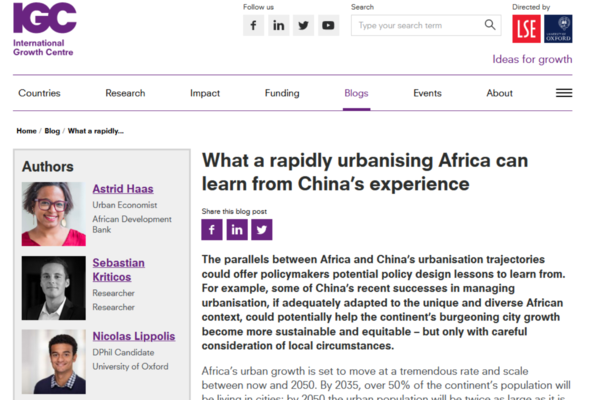Click Sebastian Kriticos's photo

coord(54,288)
